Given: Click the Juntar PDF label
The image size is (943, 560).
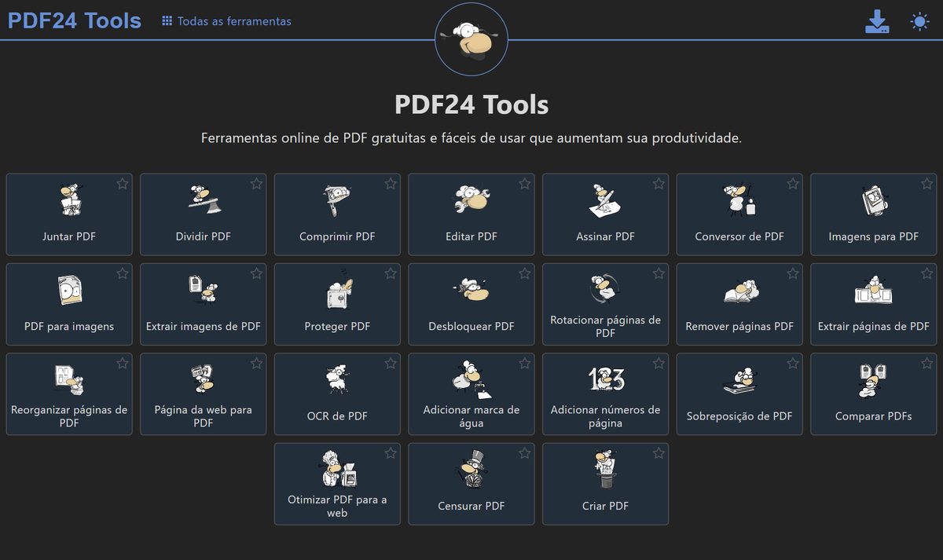Looking at the screenshot, I should pos(69,236).
